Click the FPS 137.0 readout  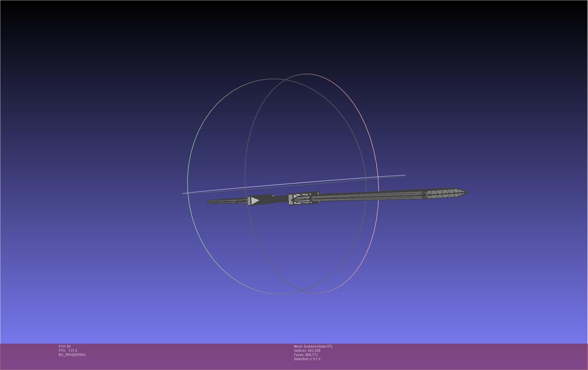68,351
